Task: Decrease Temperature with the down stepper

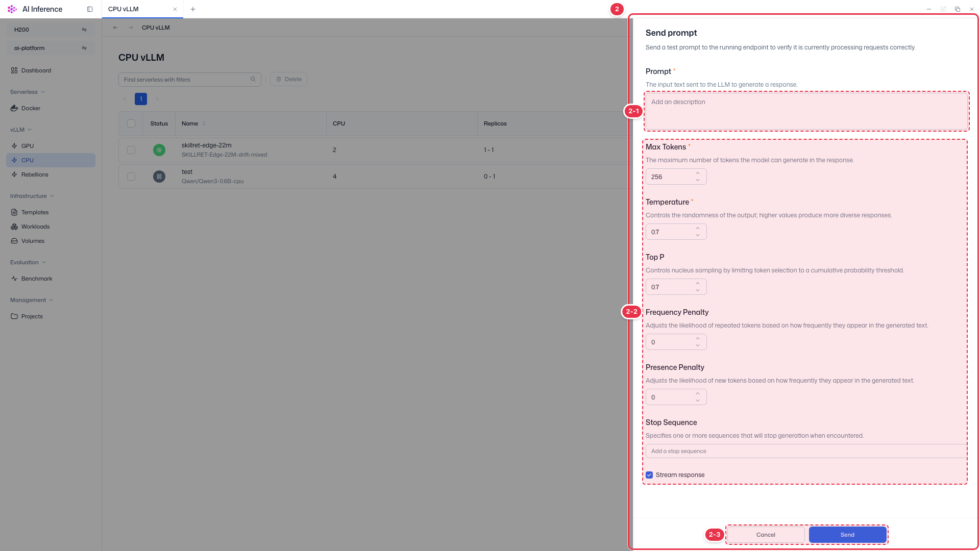Action: pos(698,235)
